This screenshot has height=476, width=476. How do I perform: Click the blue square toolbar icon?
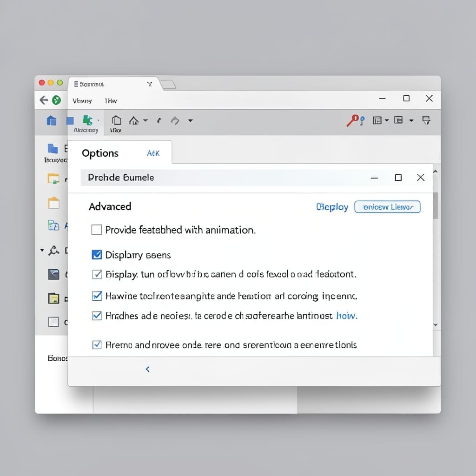point(70,121)
